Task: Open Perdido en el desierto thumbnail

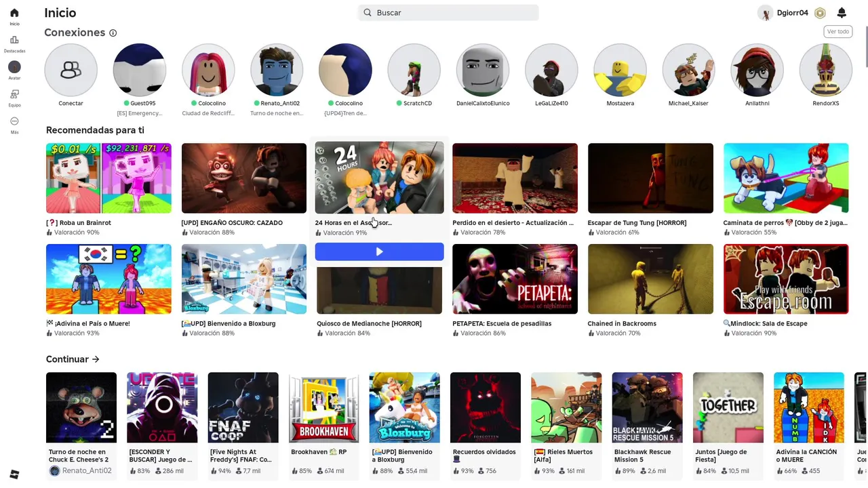Action: tap(515, 178)
